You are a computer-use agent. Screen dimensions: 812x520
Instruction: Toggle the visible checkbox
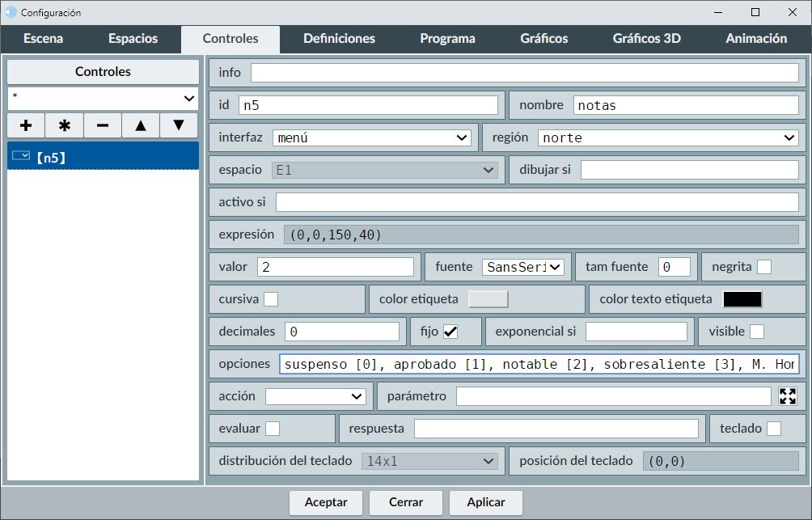(x=756, y=332)
